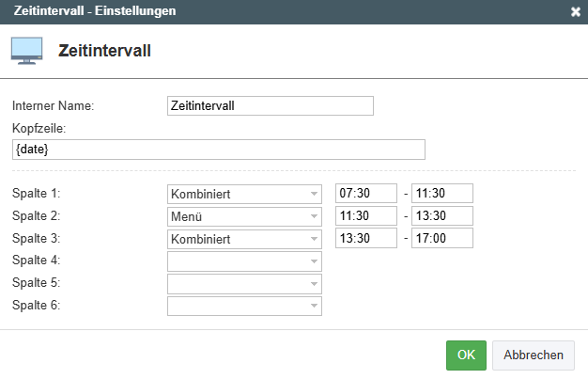Expand the empty Spalte 5 dropdown
588x379 pixels.
[x=244, y=284]
